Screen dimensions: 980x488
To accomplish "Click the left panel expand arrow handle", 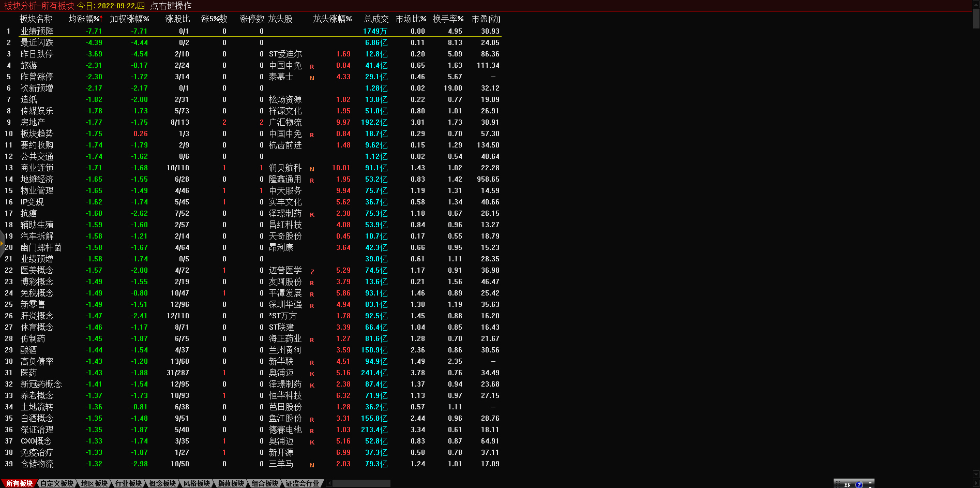I will (x=2, y=243).
